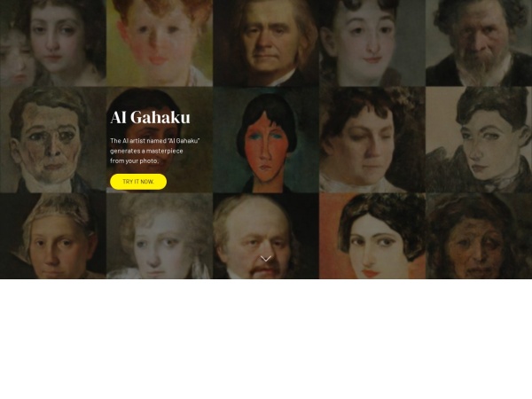Open the woman with closed eyes portrait
The width and height of the screenshot is (532, 399).
click(372, 140)
